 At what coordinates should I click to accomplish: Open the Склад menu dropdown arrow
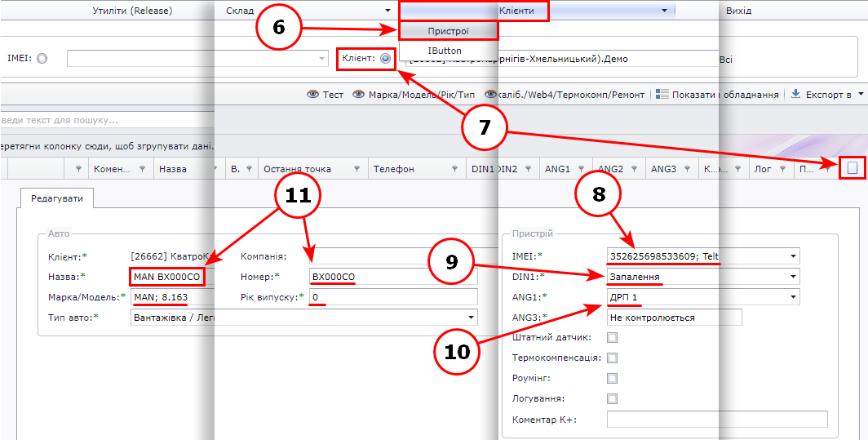point(388,11)
